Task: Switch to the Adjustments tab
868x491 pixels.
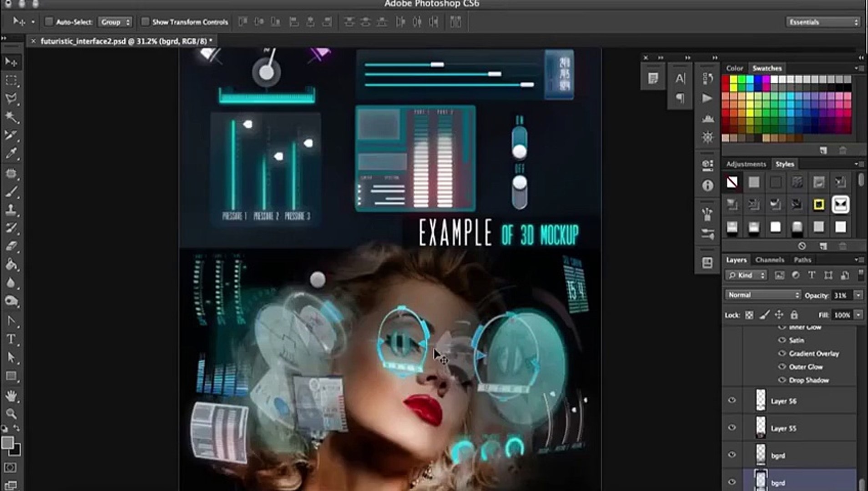Action: [x=746, y=164]
